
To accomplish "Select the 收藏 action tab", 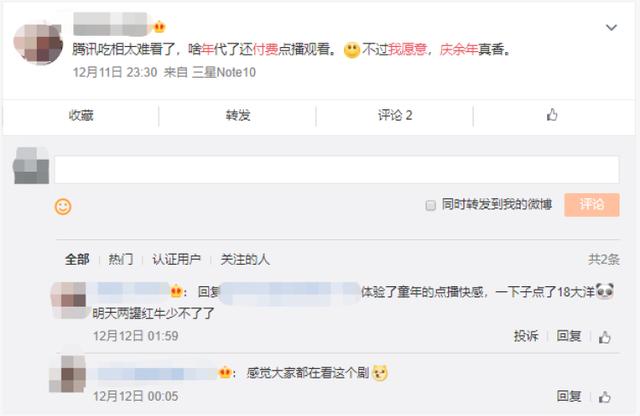I will [81, 116].
